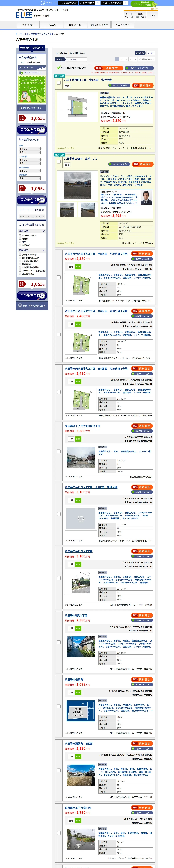
Task: Open the 中古住宅 tab
Action: click(52, 25)
